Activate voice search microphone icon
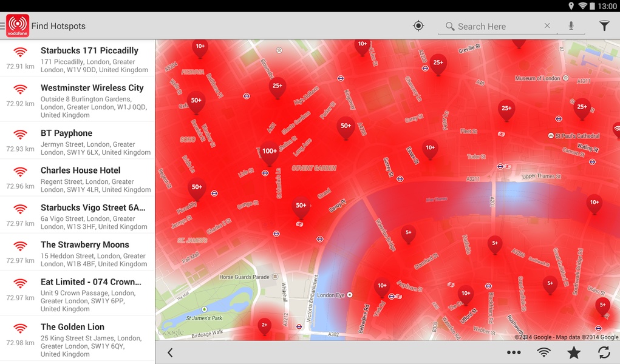 tap(571, 26)
